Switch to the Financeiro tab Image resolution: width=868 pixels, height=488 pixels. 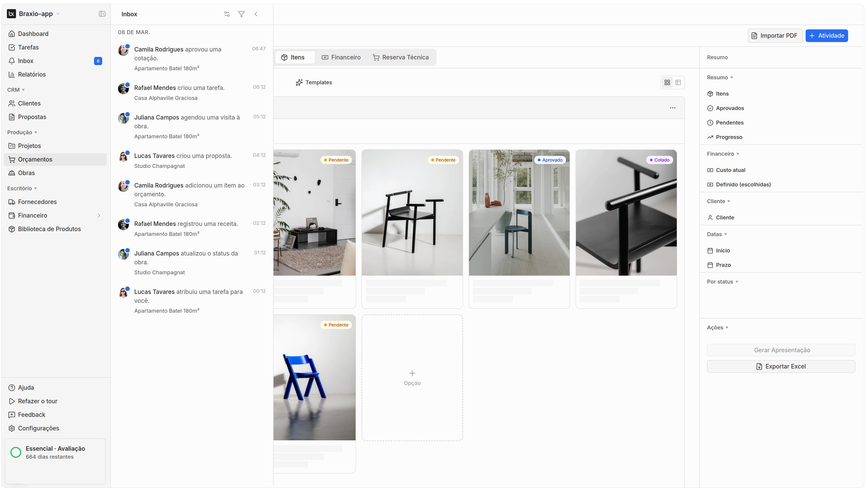tap(341, 57)
